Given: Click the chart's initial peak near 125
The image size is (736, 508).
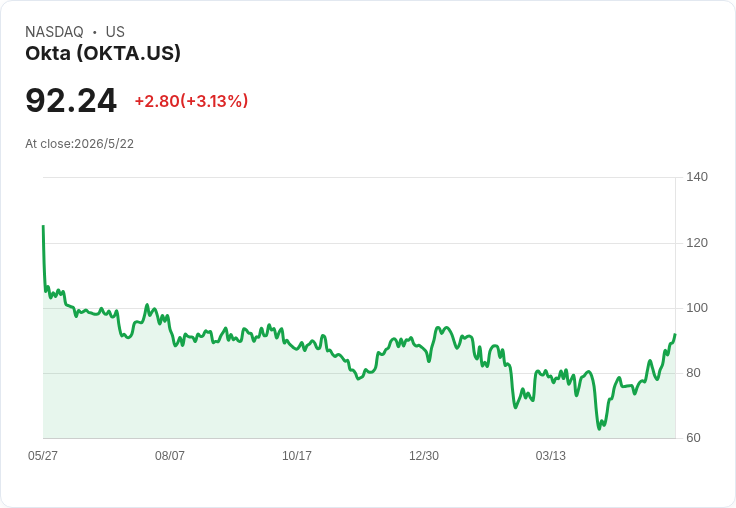Looking at the screenshot, I should click(x=43, y=226).
